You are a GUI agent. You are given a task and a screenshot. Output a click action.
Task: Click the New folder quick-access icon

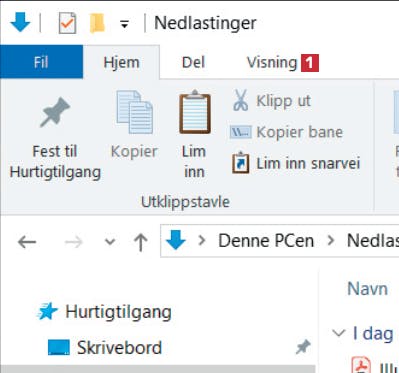click(x=97, y=23)
